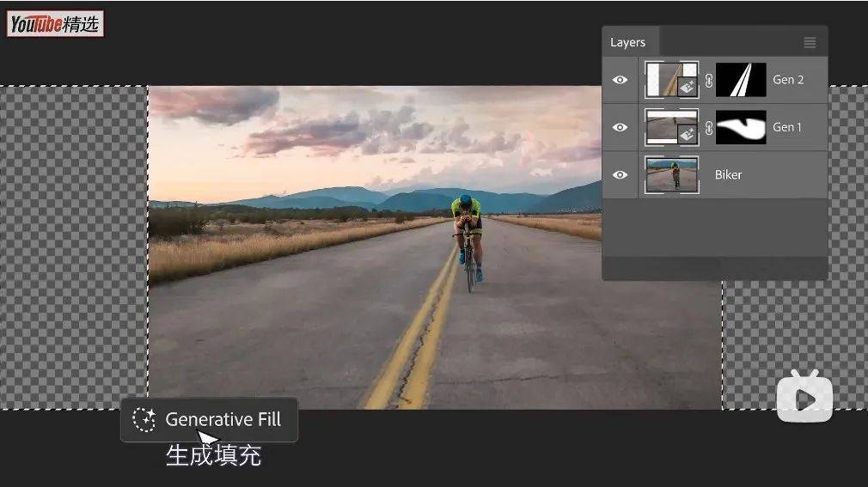Toggle visibility of Gen 1 layer
The width and height of the screenshot is (868, 487).
620,127
